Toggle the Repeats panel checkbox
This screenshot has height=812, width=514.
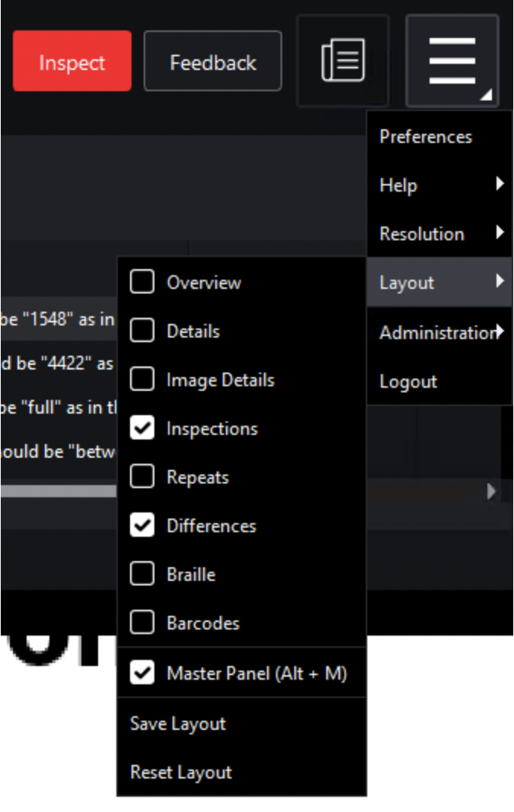[x=142, y=477]
